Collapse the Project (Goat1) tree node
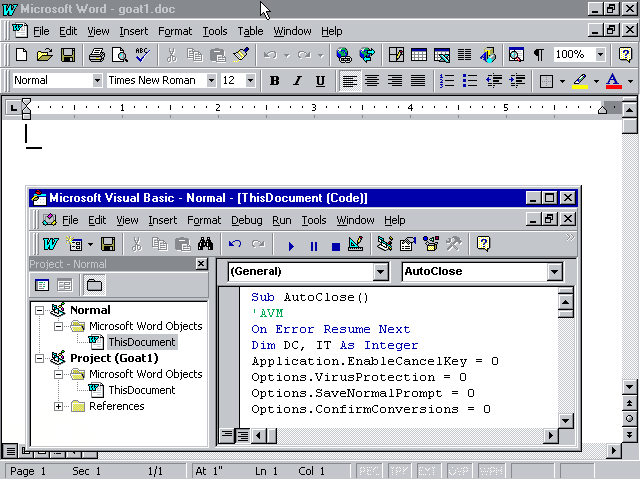This screenshot has height=480, width=640. pos(40,358)
